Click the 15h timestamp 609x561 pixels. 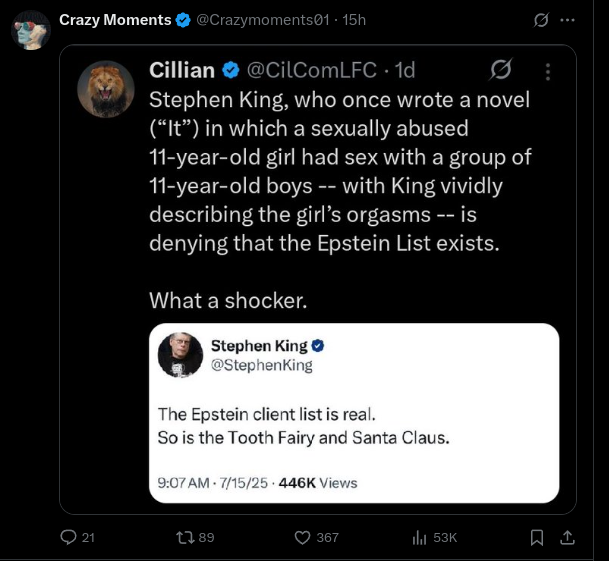coord(353,20)
